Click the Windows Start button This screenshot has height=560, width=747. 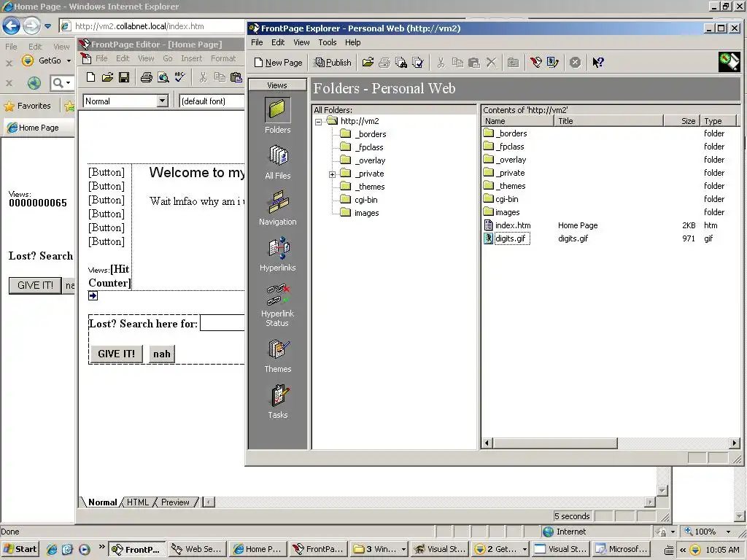[20, 549]
